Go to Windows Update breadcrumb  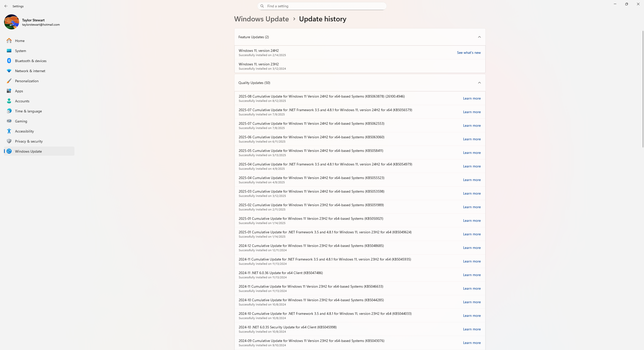pos(261,19)
